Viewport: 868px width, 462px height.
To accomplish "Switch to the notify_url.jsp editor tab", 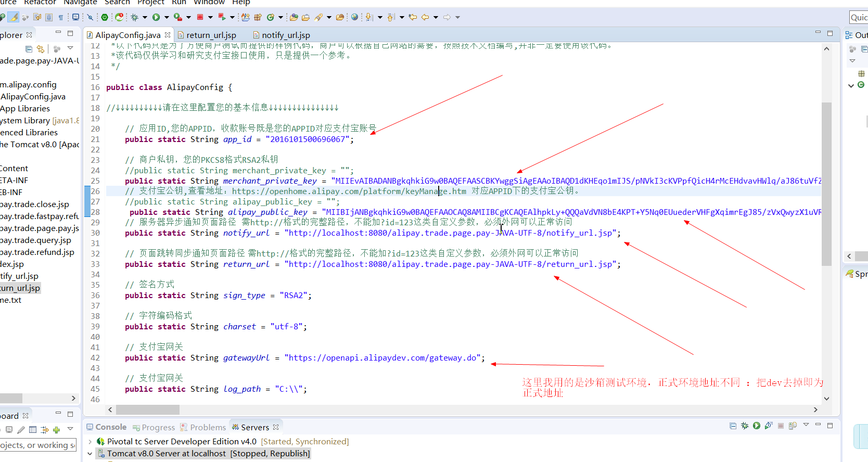I will pyautogui.click(x=282, y=35).
